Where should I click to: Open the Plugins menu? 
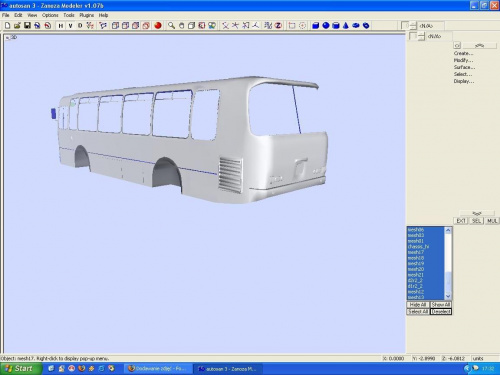(x=87, y=15)
